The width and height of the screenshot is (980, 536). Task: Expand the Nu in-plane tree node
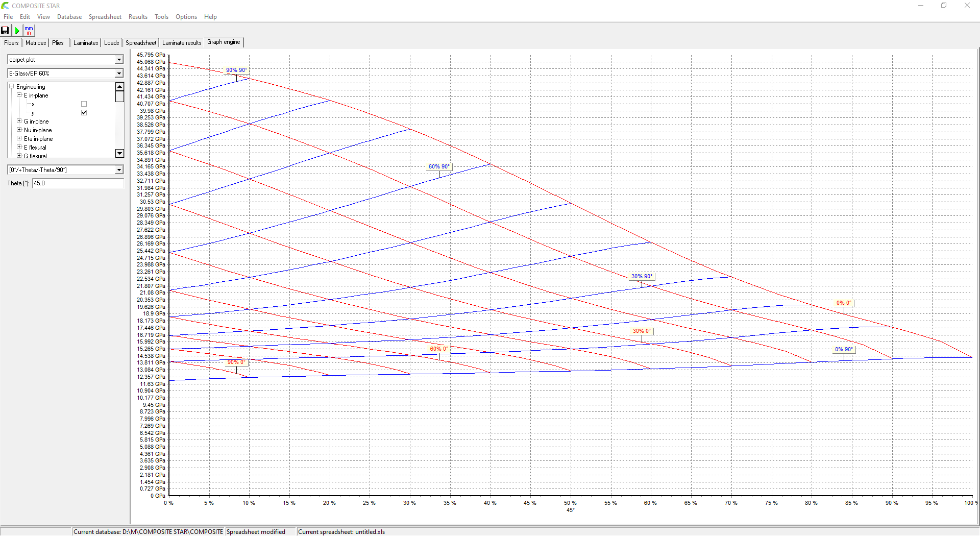19,130
